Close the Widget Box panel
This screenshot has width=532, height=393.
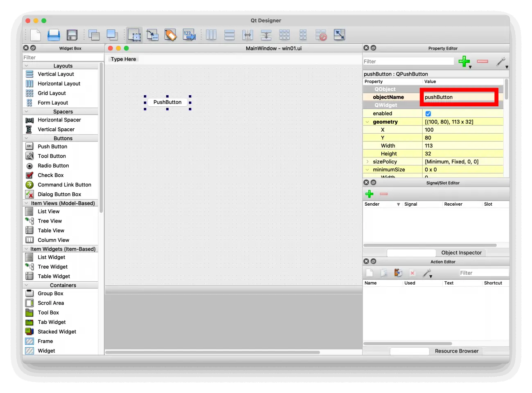click(26, 48)
